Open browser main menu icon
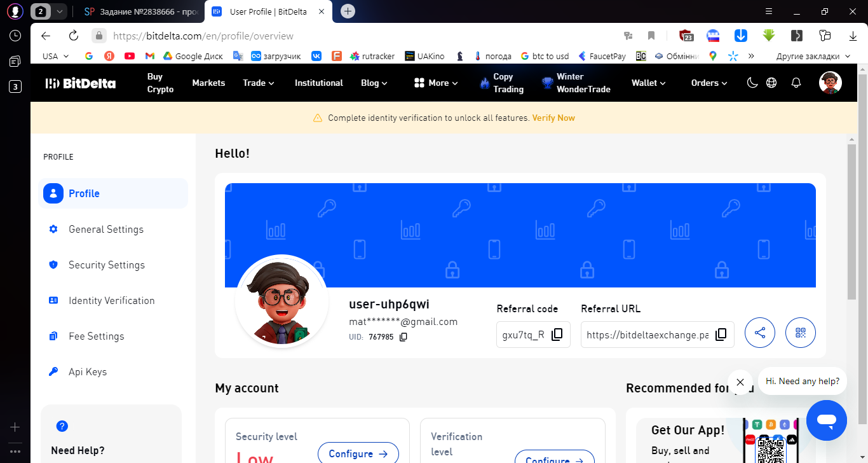 [x=769, y=11]
